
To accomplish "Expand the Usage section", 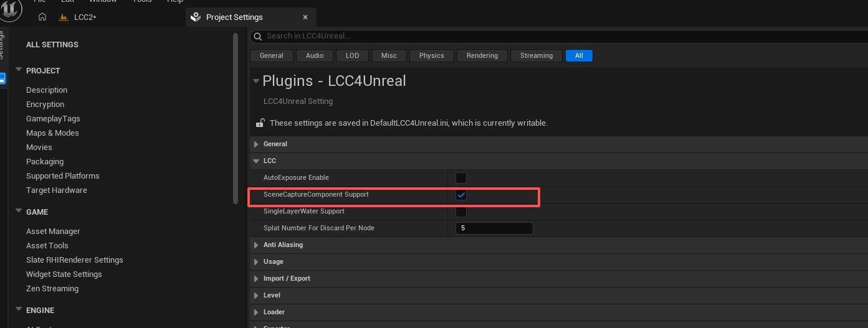I will coord(256,262).
